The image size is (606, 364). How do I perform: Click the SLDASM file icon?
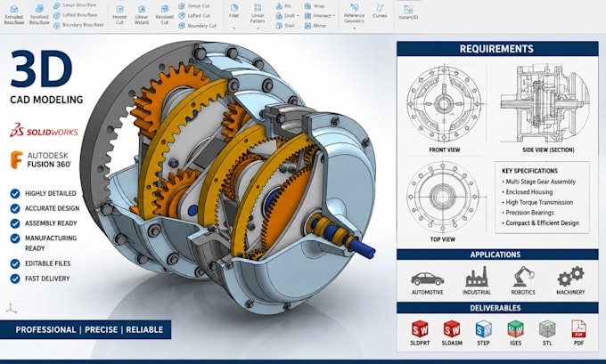(x=452, y=329)
